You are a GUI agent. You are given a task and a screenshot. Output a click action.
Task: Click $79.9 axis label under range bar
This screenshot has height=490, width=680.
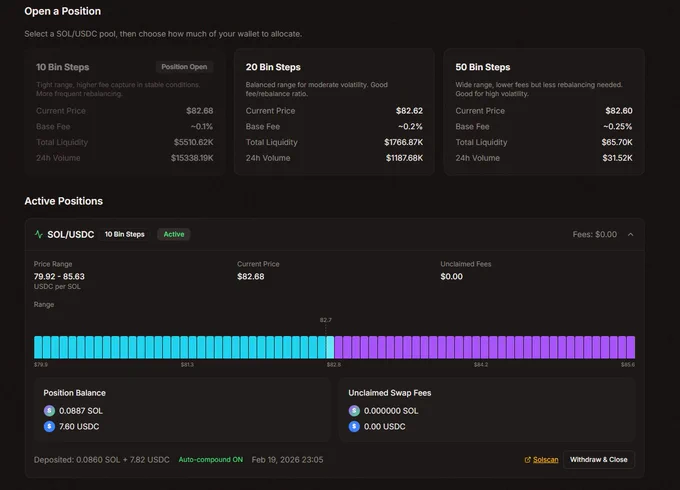point(41,365)
